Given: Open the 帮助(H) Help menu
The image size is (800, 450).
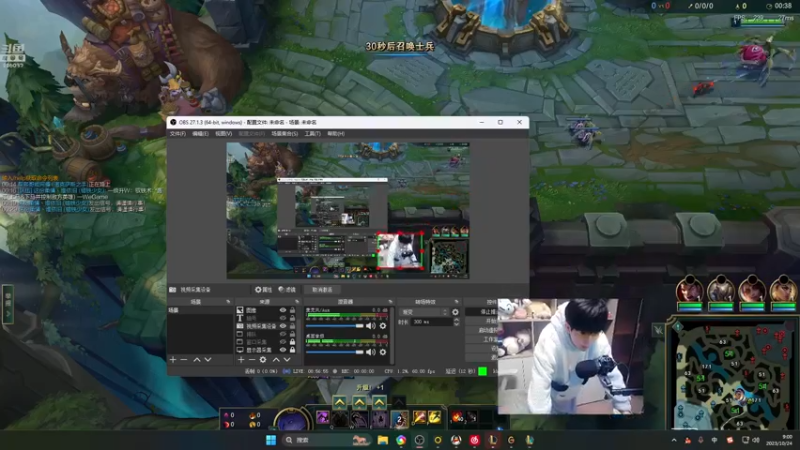Looking at the screenshot, I should coord(336,134).
